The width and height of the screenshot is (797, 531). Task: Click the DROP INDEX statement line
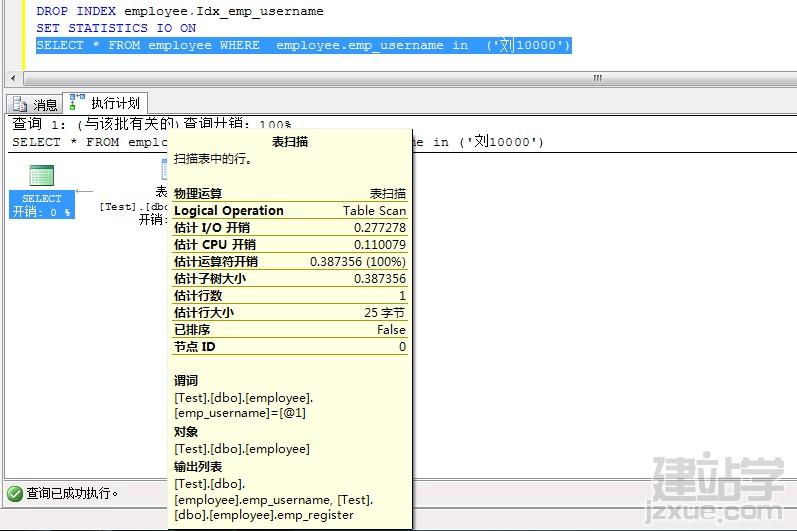point(179,11)
